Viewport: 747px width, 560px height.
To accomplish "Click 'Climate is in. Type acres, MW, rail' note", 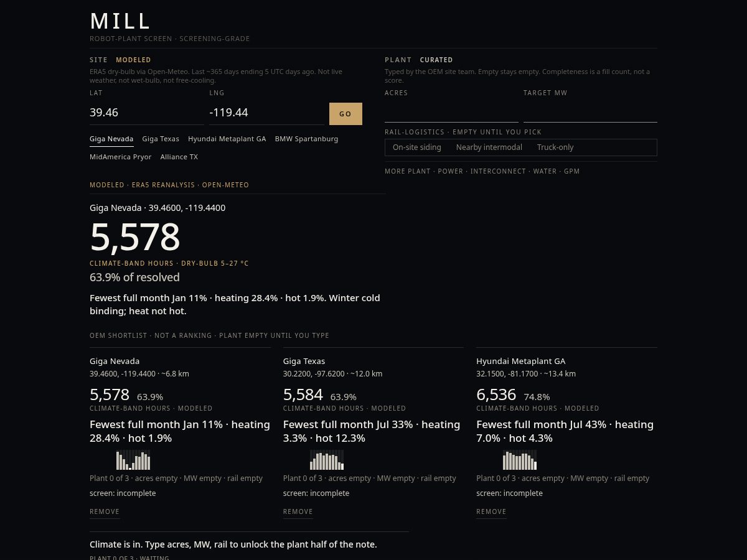I will tap(233, 544).
